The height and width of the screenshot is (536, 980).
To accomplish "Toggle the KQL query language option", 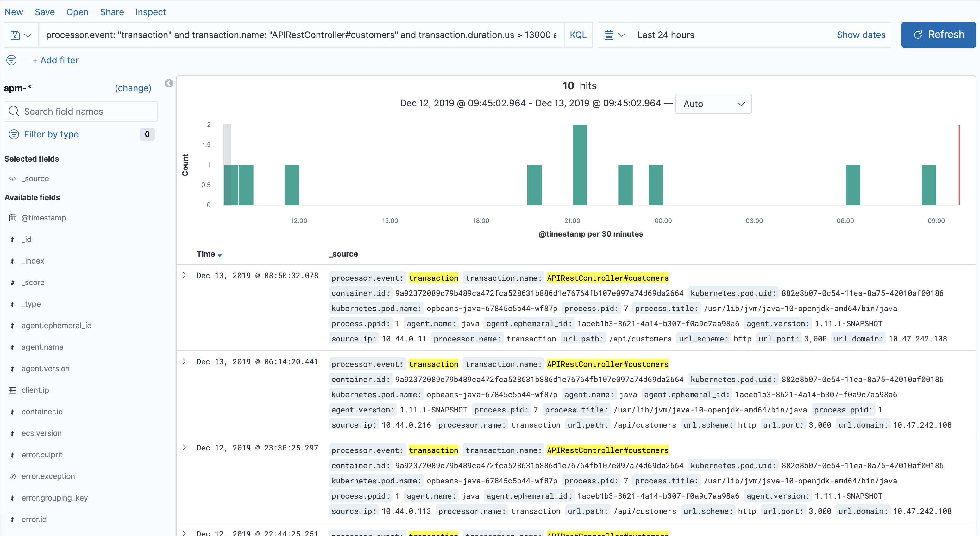I will point(578,35).
